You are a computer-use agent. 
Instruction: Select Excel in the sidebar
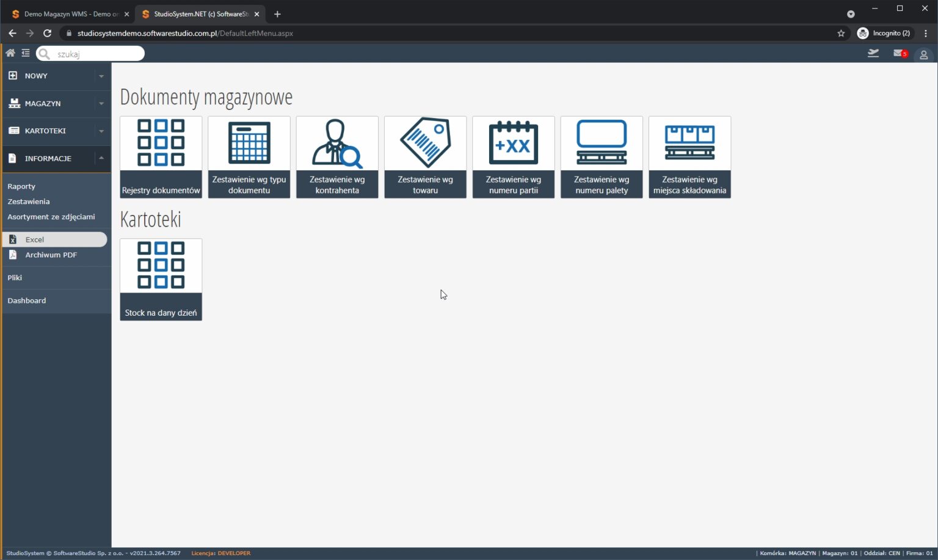35,239
